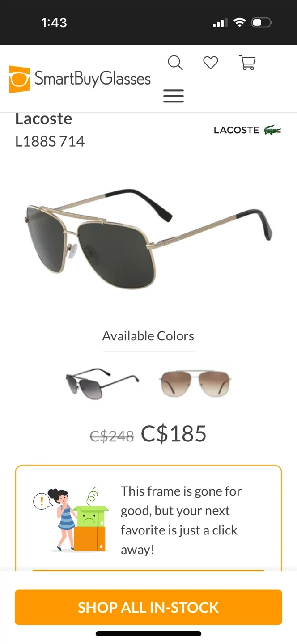Screen dimensions: 297x644
Task: Click the Available Colors heading
Action: point(148,336)
